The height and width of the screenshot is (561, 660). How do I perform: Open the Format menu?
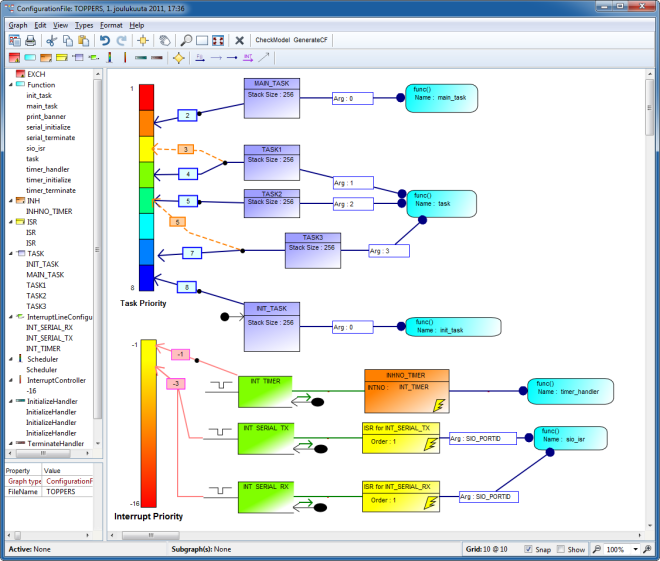coord(111,24)
